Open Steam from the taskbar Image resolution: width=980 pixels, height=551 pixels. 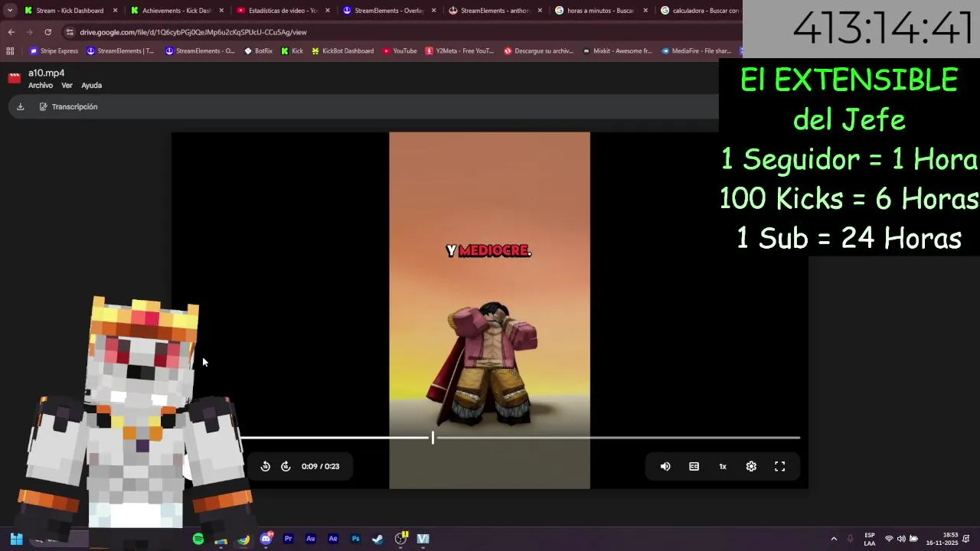(377, 539)
